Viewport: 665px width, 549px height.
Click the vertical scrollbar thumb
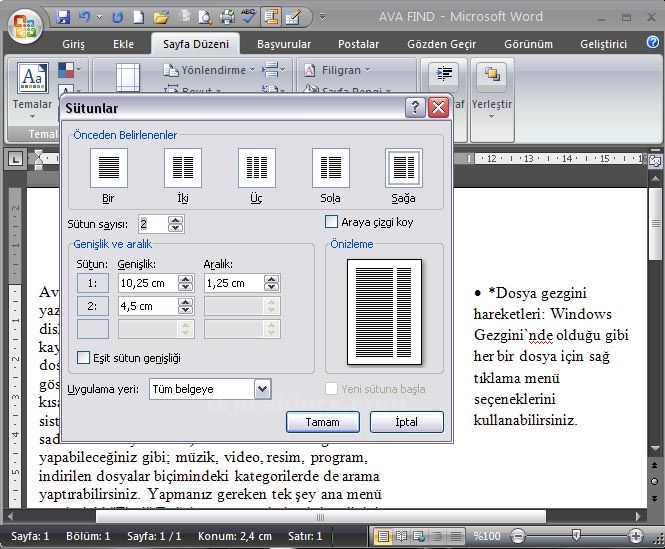(655, 224)
